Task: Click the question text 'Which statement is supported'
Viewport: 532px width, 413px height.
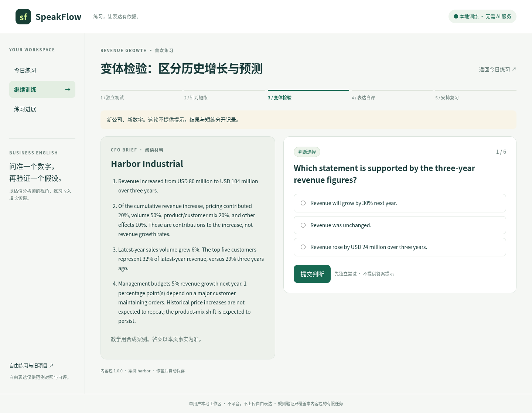Action: click(384, 174)
